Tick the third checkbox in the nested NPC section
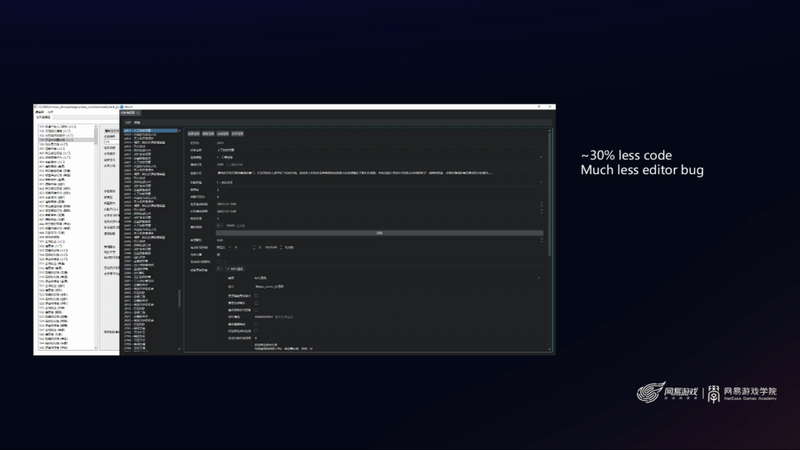This screenshot has width=800, height=450. click(256, 310)
